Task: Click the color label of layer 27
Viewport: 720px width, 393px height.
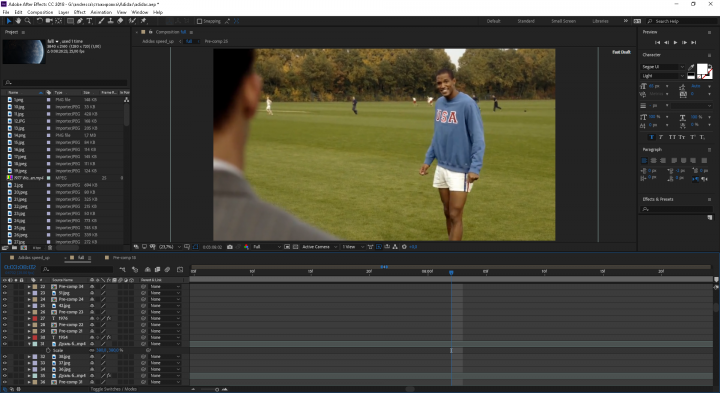Action: (x=35, y=318)
